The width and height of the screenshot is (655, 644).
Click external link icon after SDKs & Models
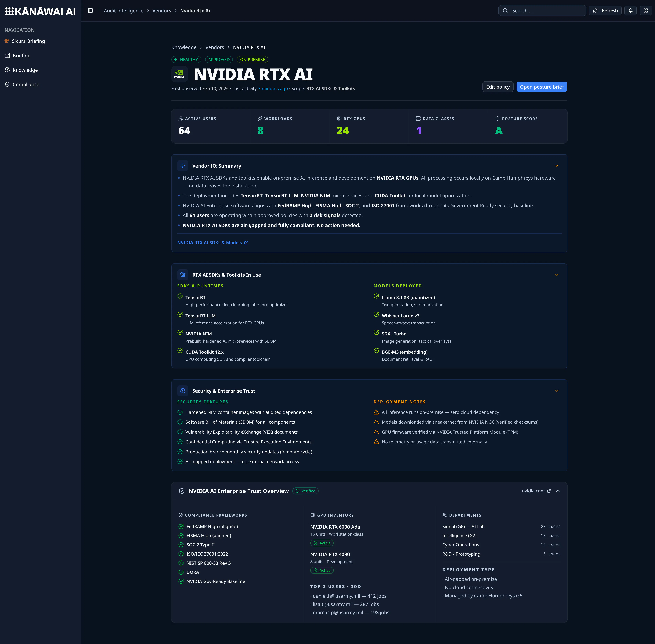click(246, 243)
